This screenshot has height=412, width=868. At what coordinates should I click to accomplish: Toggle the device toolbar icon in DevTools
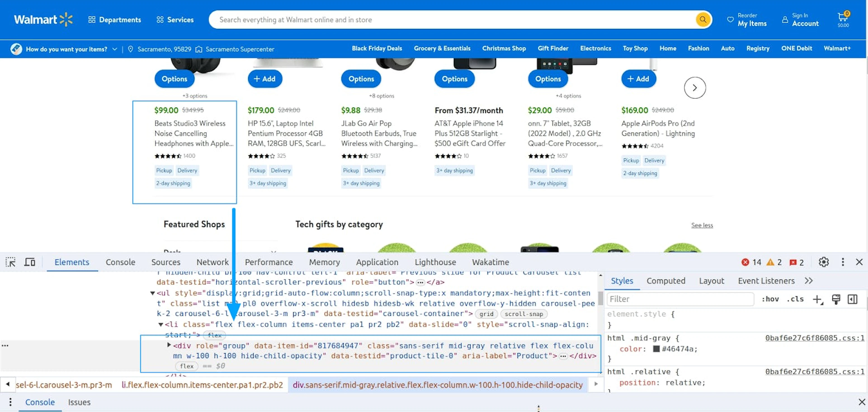(x=30, y=262)
